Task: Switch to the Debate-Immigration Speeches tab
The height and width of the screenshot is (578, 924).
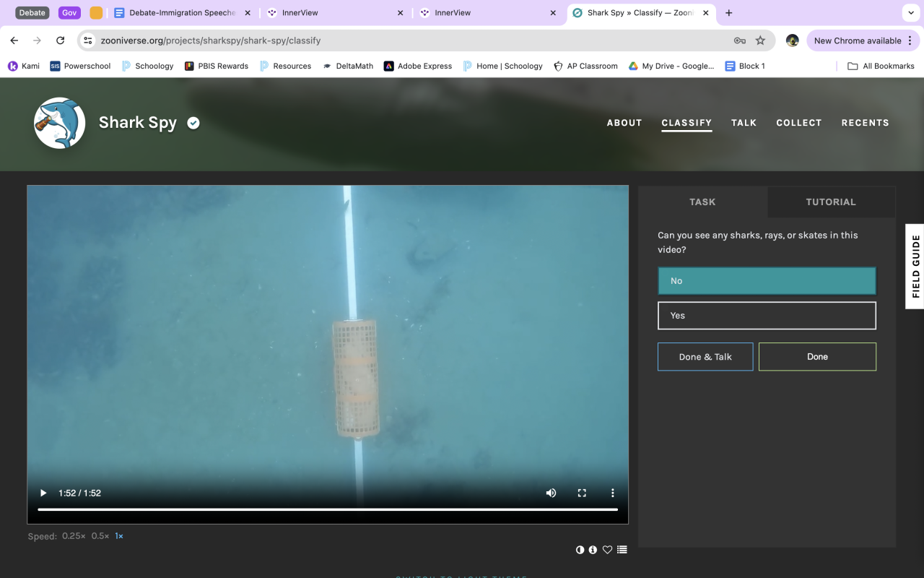Action: [x=183, y=13]
